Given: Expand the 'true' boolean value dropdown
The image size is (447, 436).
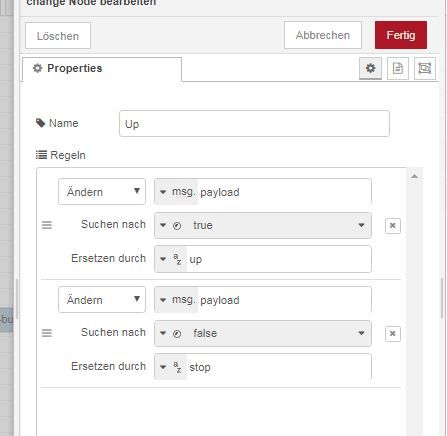Looking at the screenshot, I should pyautogui.click(x=361, y=225).
